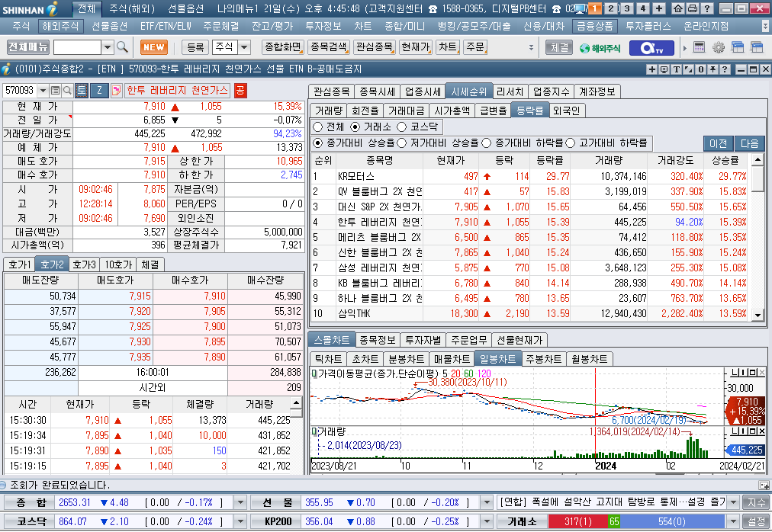Select the 코스닥 radio button
Screen dimensions: 772x532
(x=402, y=127)
